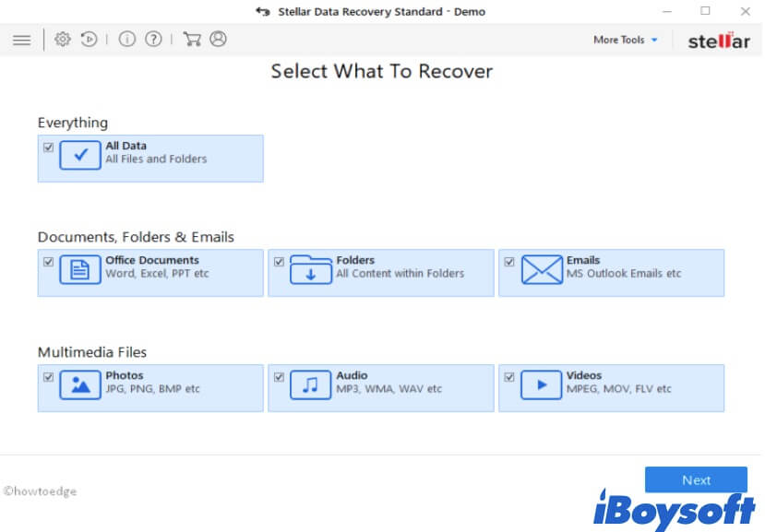
Task: Open the hamburger menu
Action: point(21,40)
